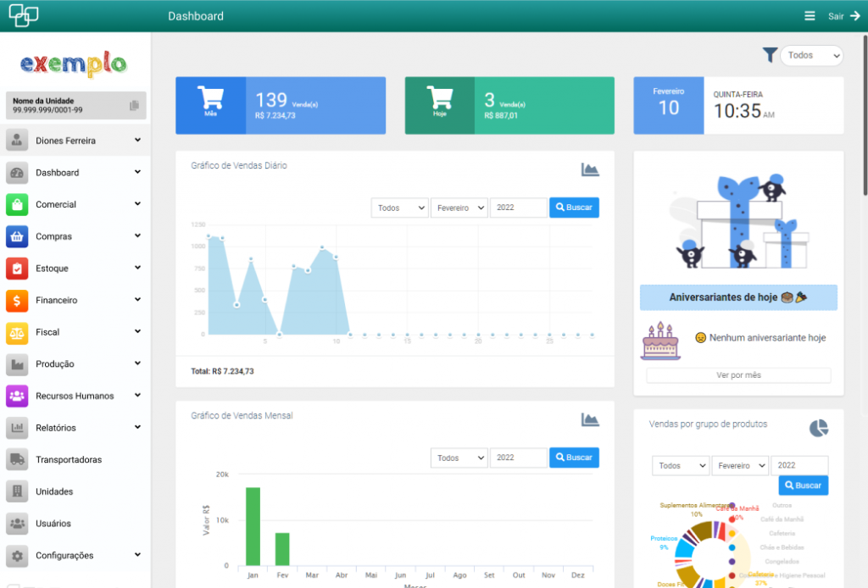Expand the Diones Ferreira user menu
Viewport: 868px width, 588px height.
click(76, 141)
